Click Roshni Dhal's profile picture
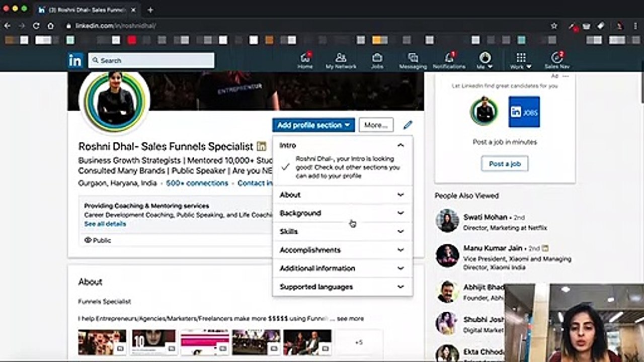The height and width of the screenshot is (362, 644). tap(116, 102)
